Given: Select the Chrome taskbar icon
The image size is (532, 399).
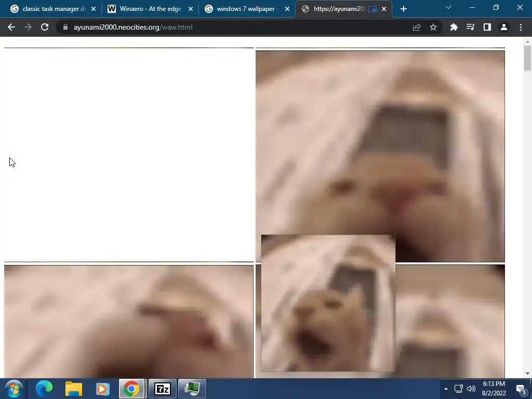Looking at the screenshot, I should click(131, 389).
